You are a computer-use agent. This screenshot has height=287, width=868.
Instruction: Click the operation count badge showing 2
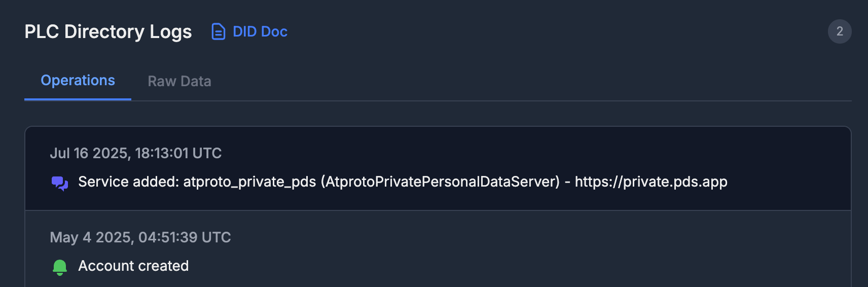tap(840, 31)
